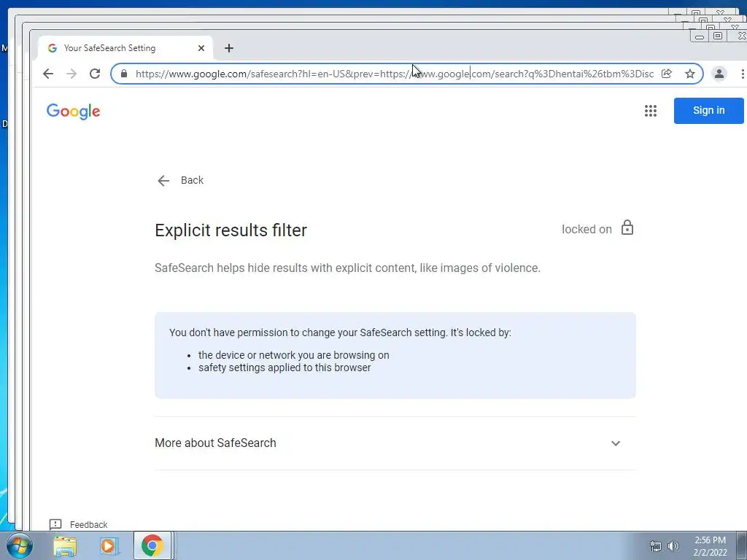
Task: Click the Sign in button
Action: pos(708,111)
